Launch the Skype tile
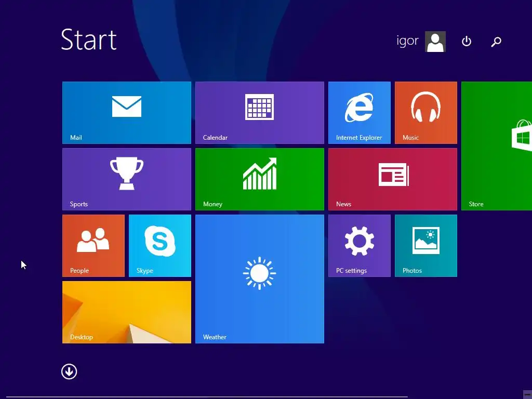Image resolution: width=532 pixels, height=399 pixels. [x=160, y=246]
